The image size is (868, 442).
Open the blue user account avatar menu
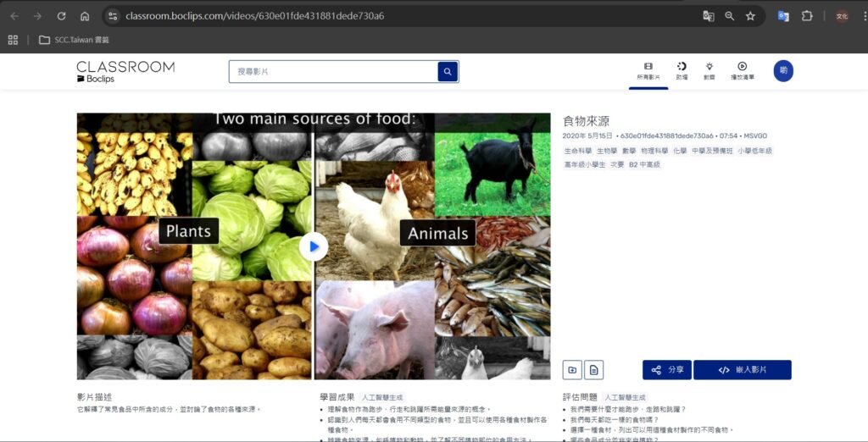point(783,71)
